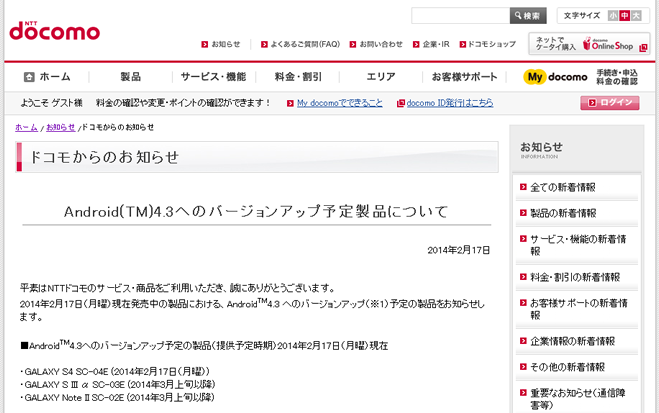Image resolution: width=659 pixels, height=413 pixels.
Task: Click the arrow icon inside ログイン button
Action: [x=592, y=103]
